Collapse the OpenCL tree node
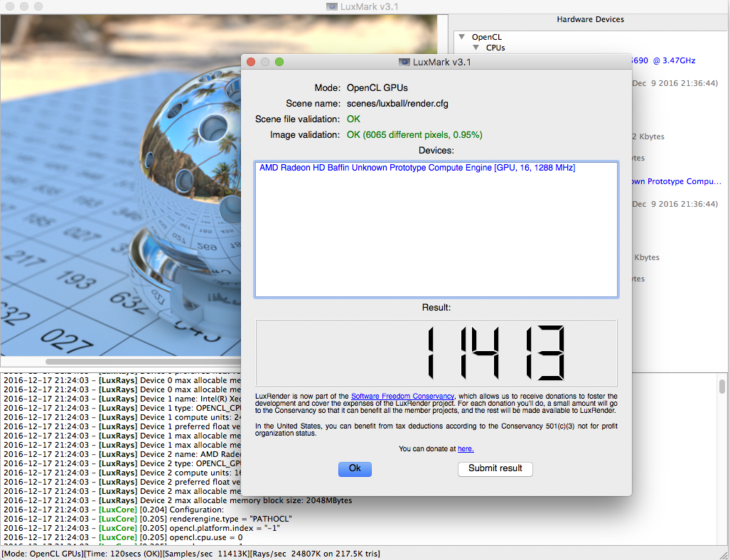This screenshot has height=560, width=730. click(x=461, y=37)
